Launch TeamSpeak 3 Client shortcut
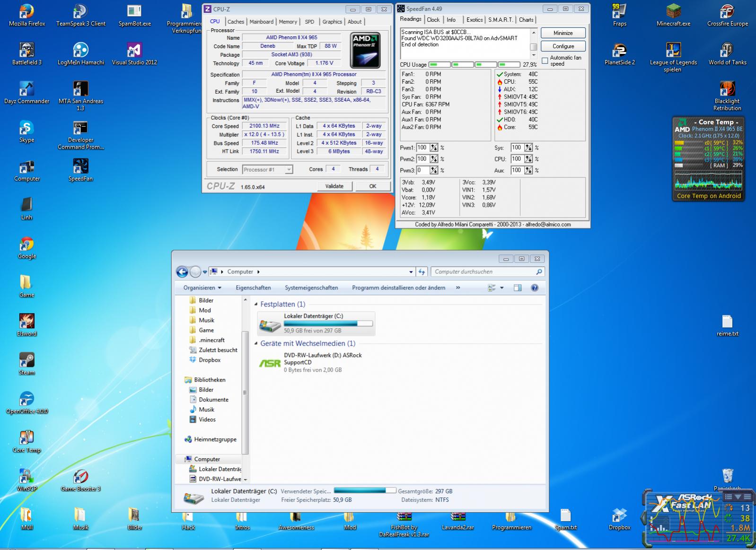The width and height of the screenshot is (756, 550). click(x=81, y=15)
